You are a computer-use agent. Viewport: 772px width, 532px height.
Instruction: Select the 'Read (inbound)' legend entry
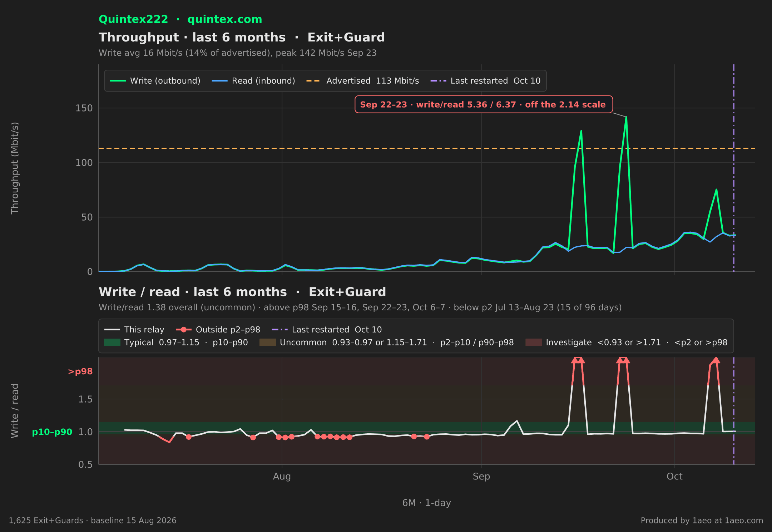253,81
